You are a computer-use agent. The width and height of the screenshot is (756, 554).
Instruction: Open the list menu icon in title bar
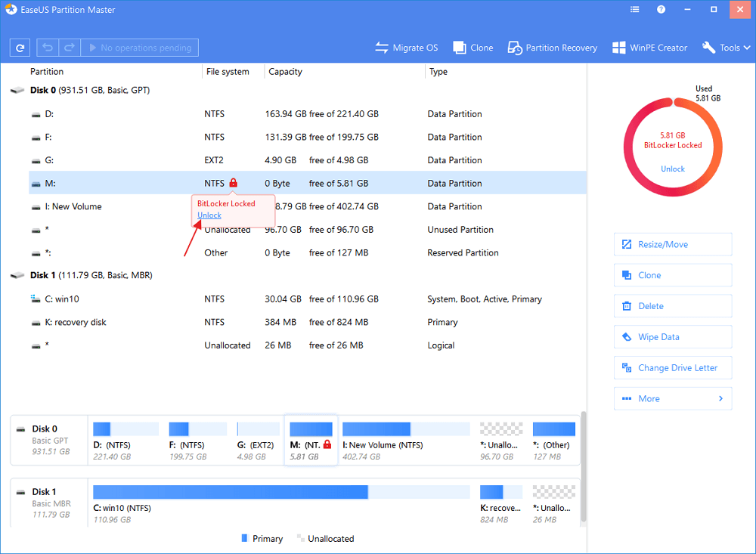[635, 10]
